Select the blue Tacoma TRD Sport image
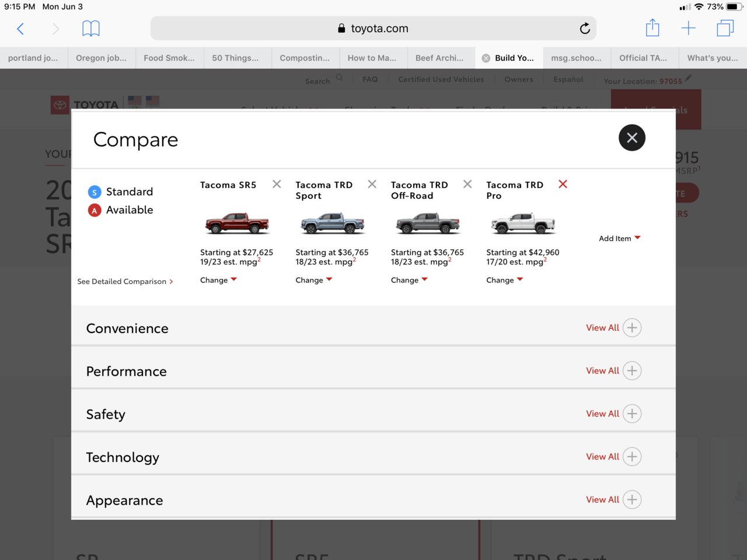The image size is (747, 560). 332,223
